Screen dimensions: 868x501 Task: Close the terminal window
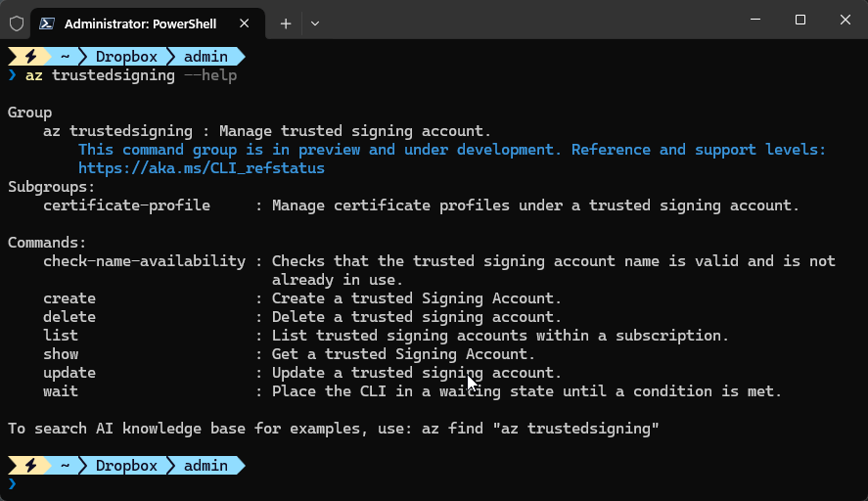(845, 20)
